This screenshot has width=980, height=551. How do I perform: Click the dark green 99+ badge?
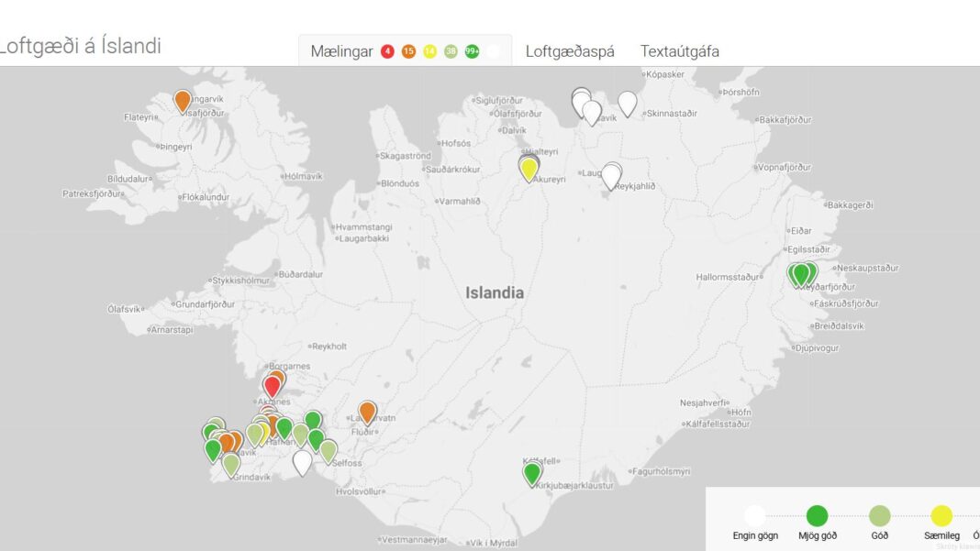[x=472, y=51]
